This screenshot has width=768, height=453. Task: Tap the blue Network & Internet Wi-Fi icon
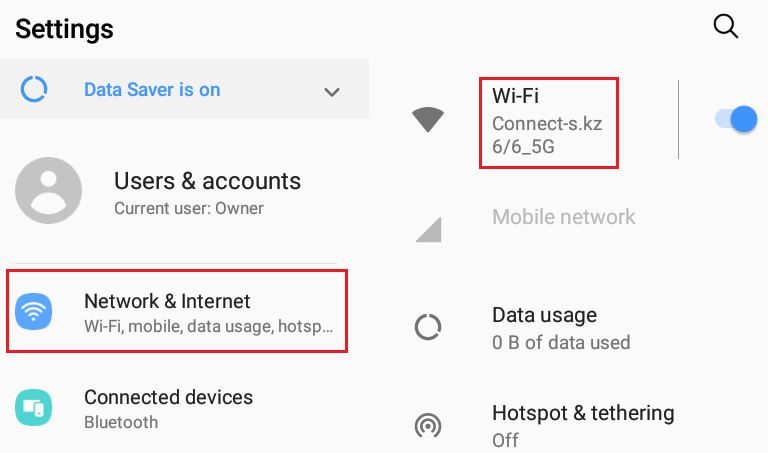pos(33,311)
